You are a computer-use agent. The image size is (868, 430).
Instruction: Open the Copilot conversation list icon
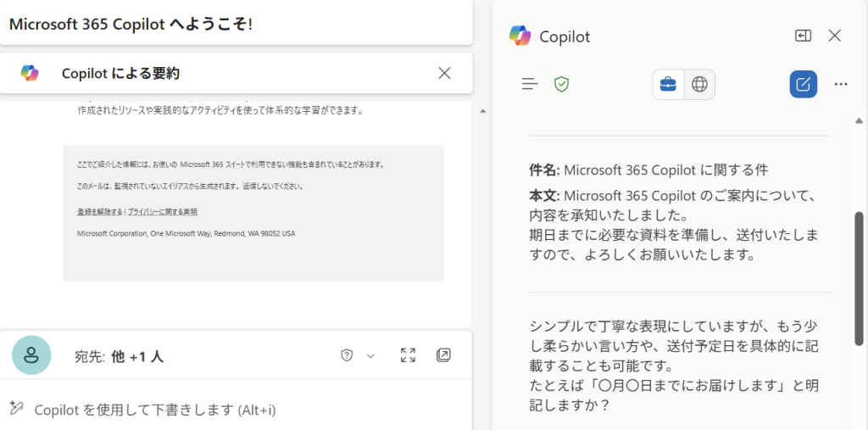tap(530, 84)
